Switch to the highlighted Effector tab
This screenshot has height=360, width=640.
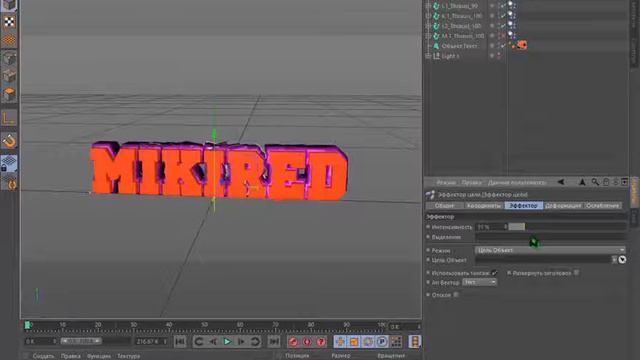tap(524, 205)
